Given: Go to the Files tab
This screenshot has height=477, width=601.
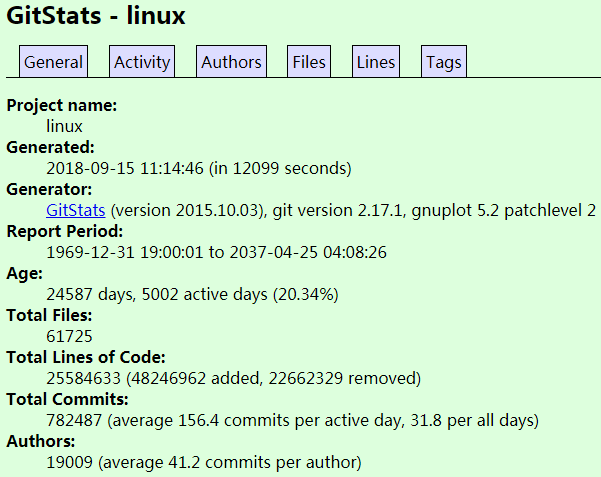Looking at the screenshot, I should pyautogui.click(x=309, y=62).
